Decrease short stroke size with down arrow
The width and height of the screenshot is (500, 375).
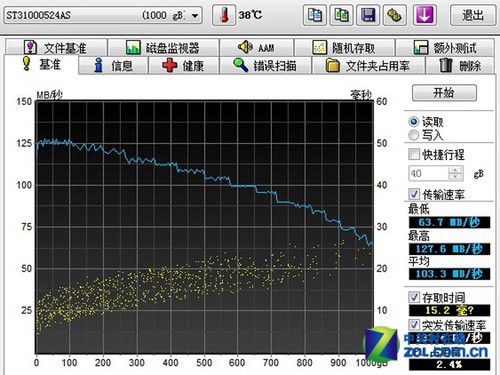(x=456, y=177)
